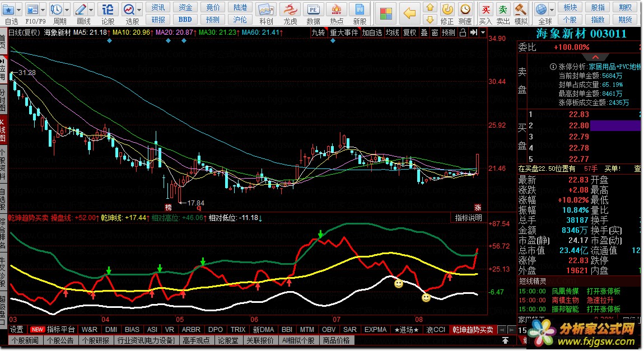The image size is (644, 351).
Task: Switch to the EXPMA indicator tab
Action: click(375, 330)
